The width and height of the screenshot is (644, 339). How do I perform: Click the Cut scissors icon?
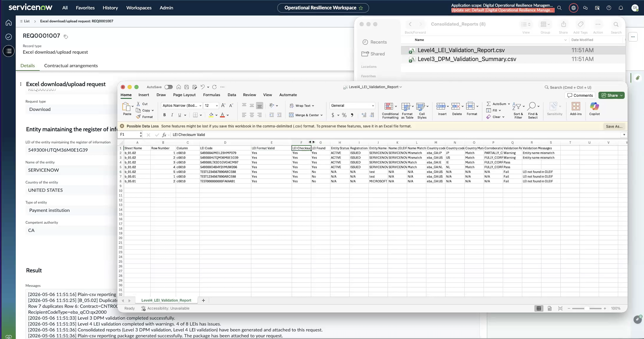pos(138,104)
